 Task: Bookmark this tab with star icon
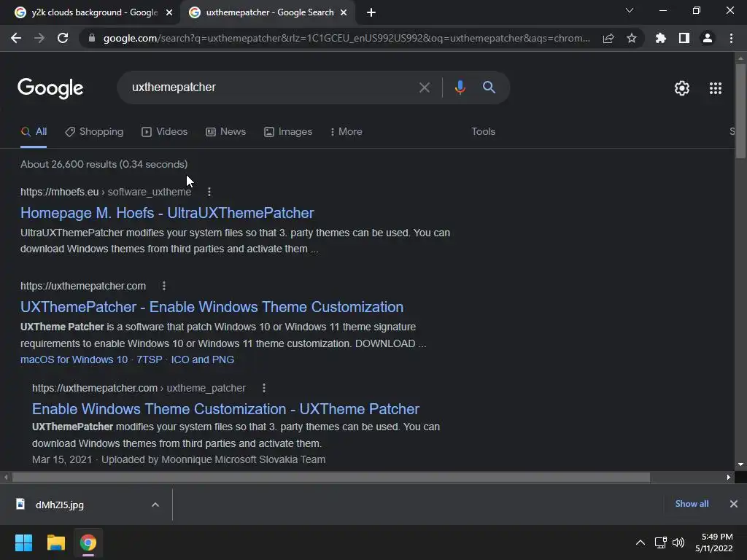click(632, 38)
